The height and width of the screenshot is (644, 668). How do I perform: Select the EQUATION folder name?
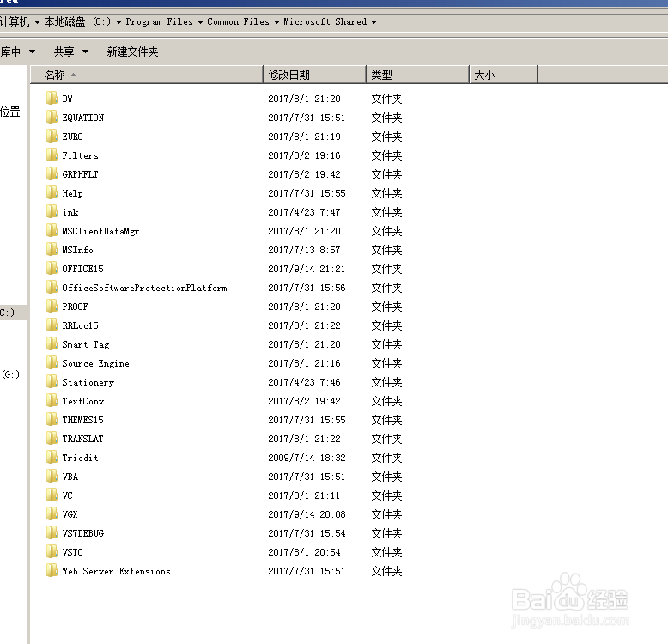tap(83, 118)
